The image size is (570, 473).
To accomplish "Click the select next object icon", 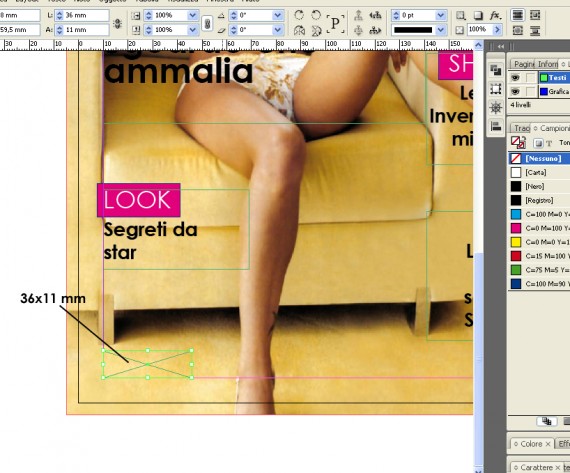I will (x=375, y=30).
